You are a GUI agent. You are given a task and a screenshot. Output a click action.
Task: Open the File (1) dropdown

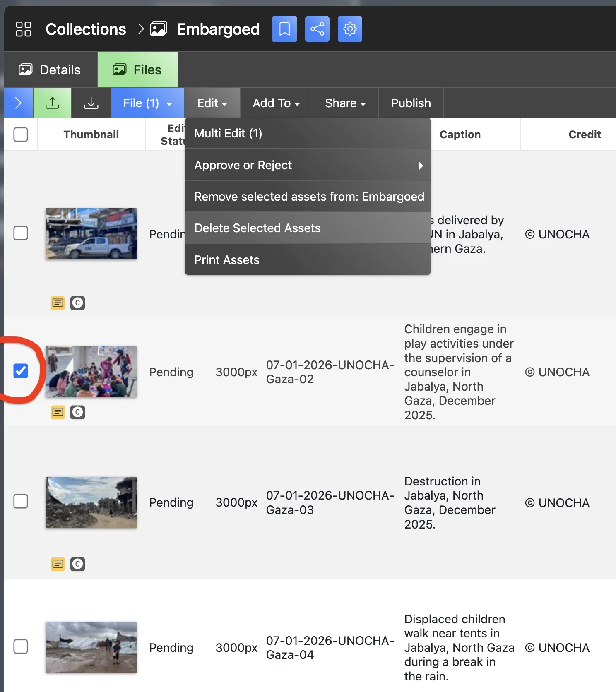(147, 103)
